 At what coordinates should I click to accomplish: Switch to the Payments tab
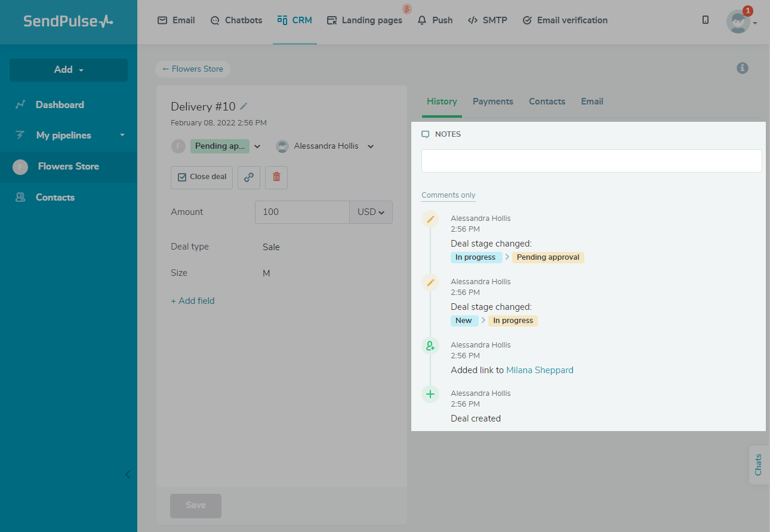coord(492,102)
